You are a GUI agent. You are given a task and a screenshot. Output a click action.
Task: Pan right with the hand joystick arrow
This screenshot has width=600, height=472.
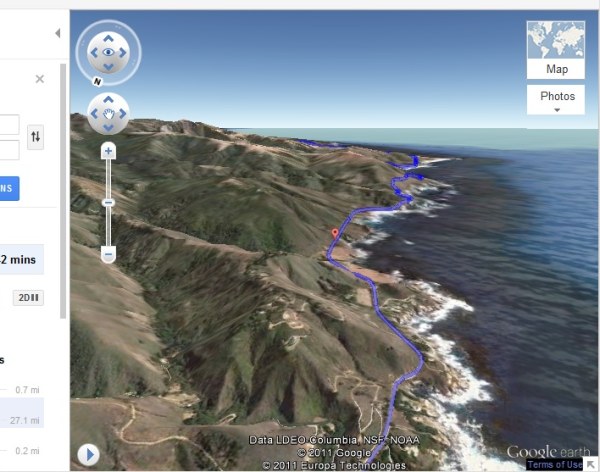[x=123, y=114]
